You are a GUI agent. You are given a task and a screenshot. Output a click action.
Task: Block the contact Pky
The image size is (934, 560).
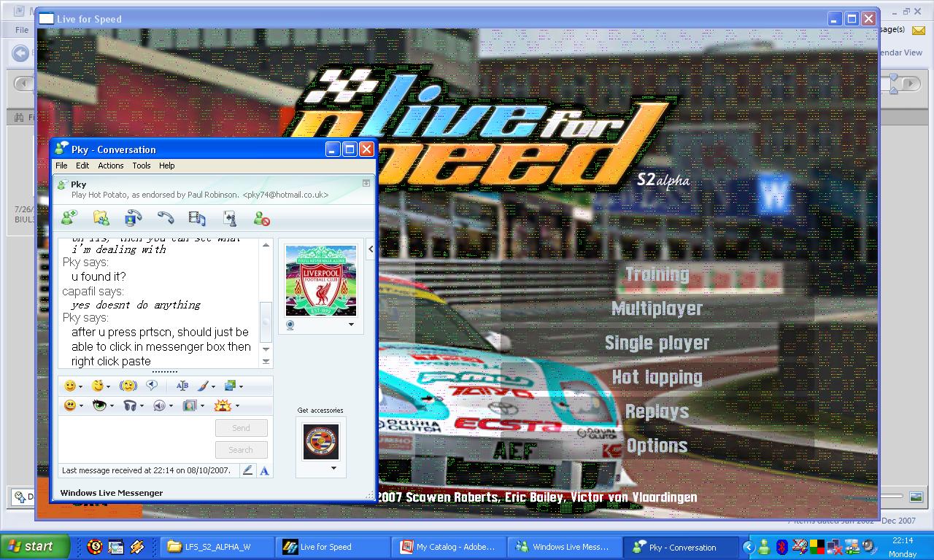(261, 217)
